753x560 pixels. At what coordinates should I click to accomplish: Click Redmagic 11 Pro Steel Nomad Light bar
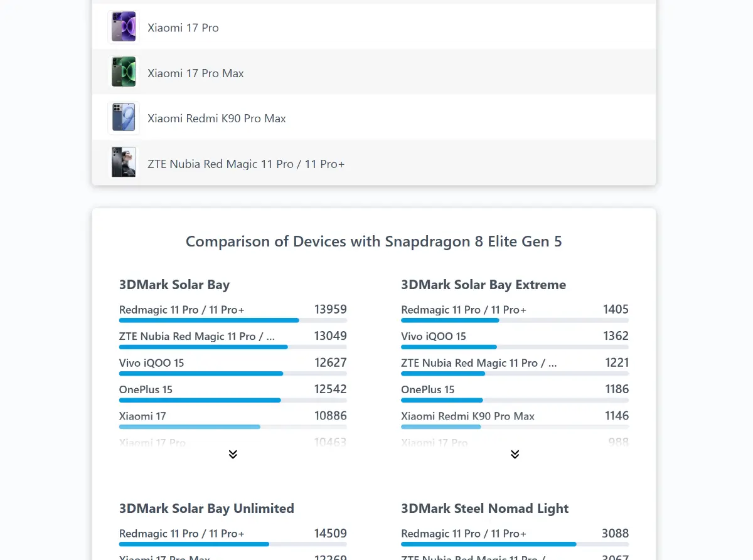tap(488, 544)
